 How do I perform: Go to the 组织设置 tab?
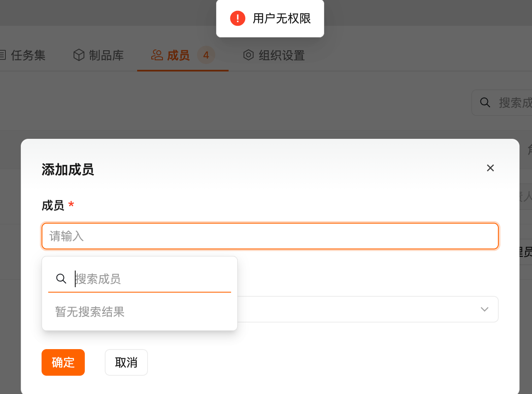click(282, 55)
